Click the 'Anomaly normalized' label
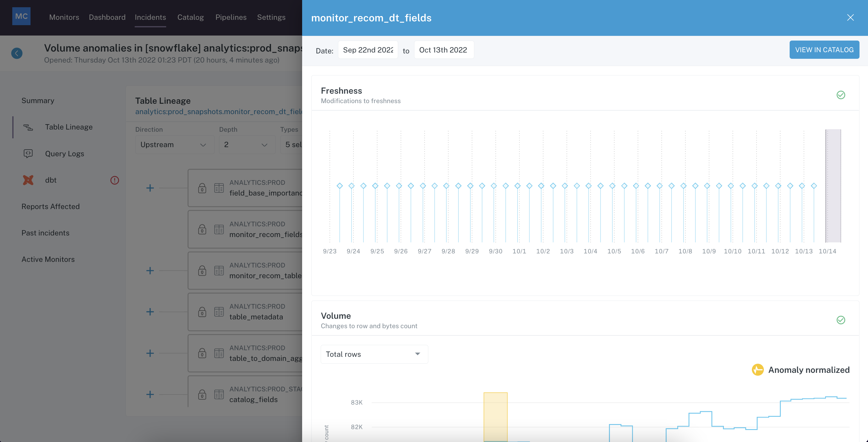Viewport: 868px width, 442px height. 809,370
